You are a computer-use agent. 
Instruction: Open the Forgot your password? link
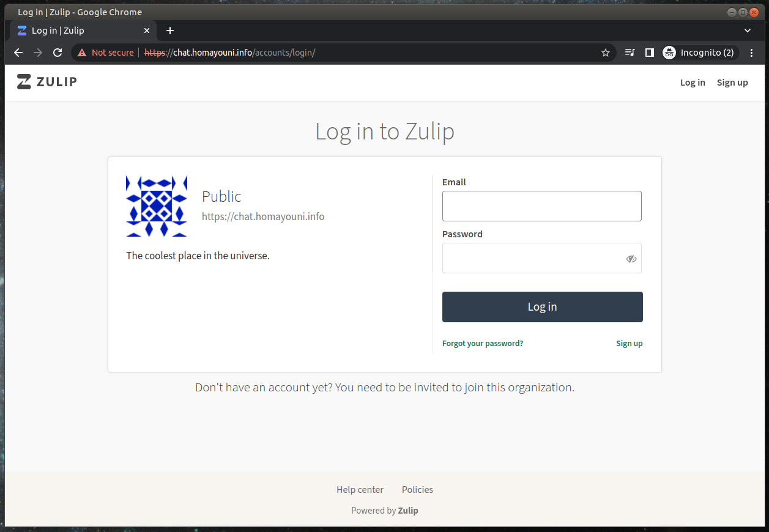tap(483, 344)
